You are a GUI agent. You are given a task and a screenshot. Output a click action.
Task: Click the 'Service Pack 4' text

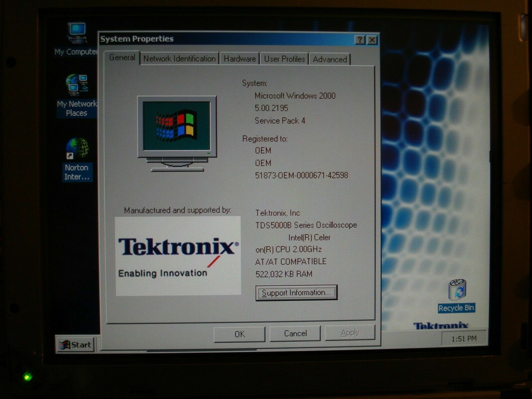280,121
